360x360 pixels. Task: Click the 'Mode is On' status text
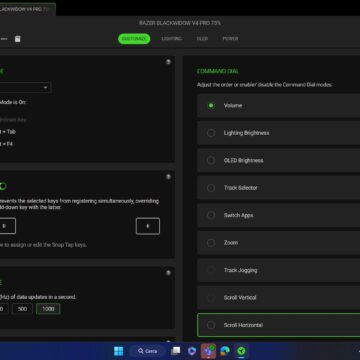point(13,102)
